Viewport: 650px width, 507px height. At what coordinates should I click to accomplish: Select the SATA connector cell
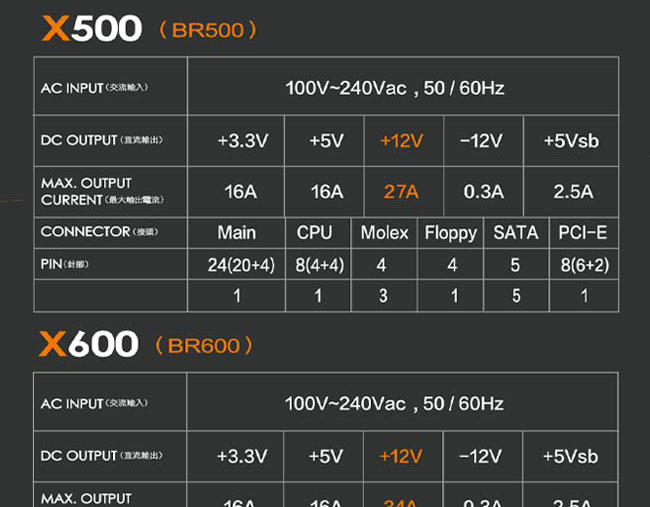point(516,232)
